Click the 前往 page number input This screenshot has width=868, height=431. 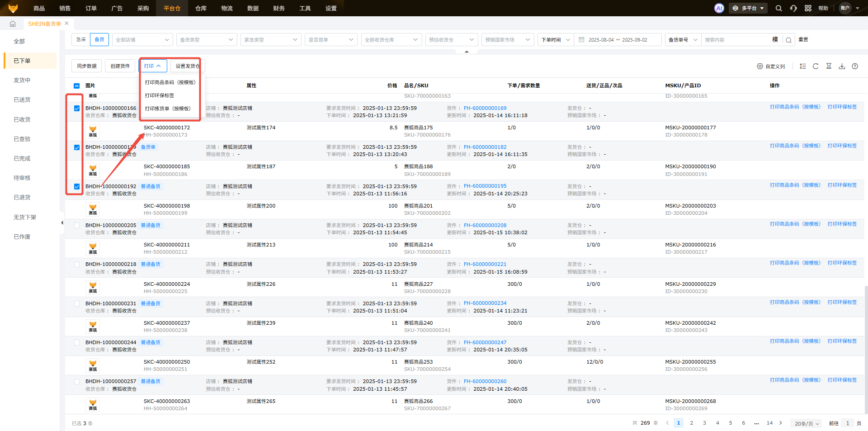[848, 423]
